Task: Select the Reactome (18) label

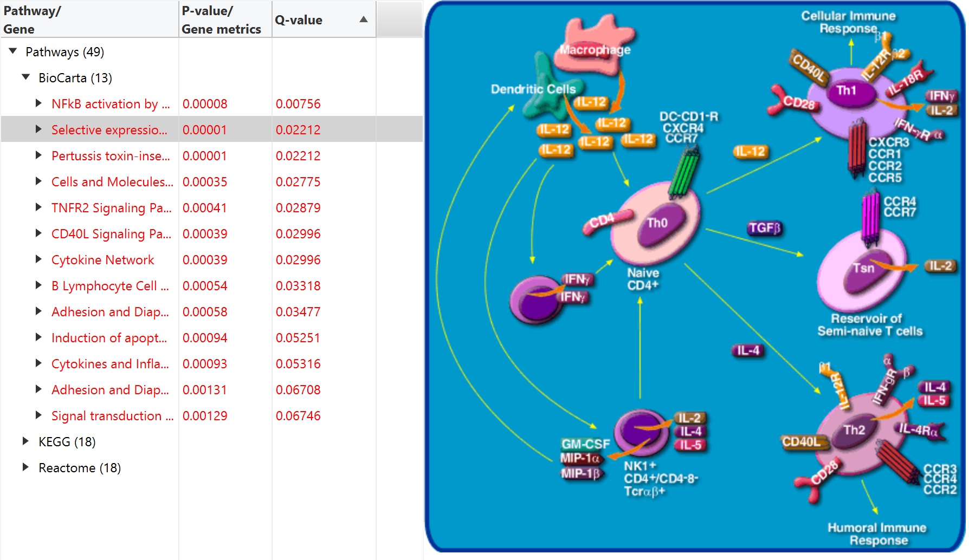Action: (x=80, y=467)
